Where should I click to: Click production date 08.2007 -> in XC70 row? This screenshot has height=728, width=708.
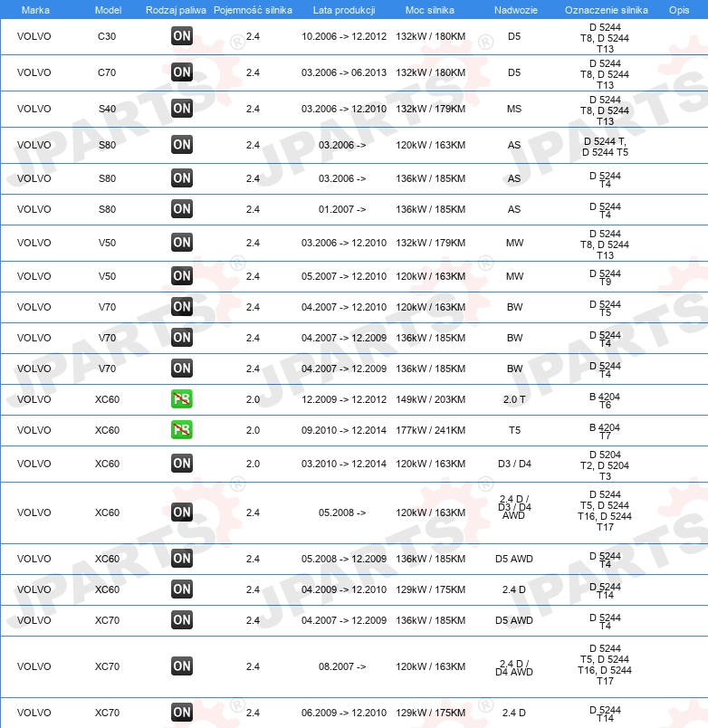point(342,666)
